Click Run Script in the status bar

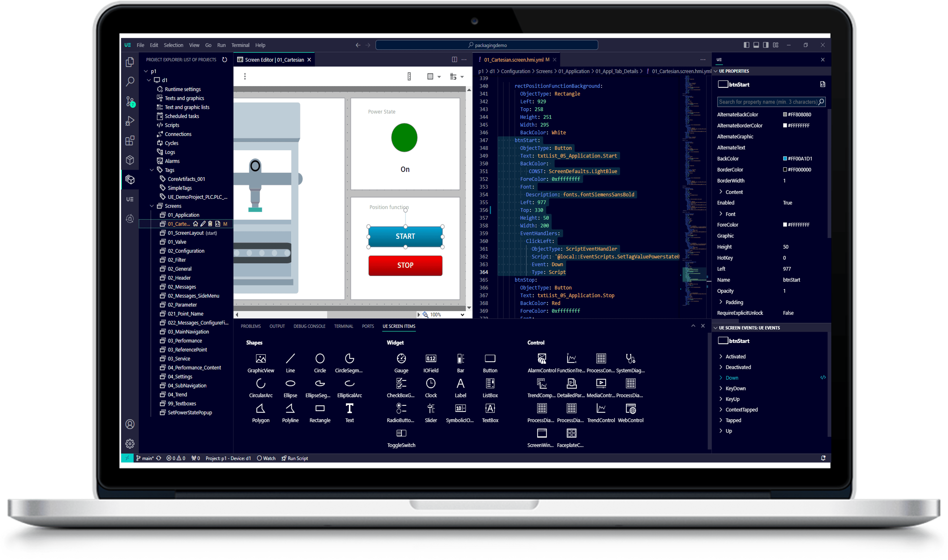pyautogui.click(x=295, y=458)
